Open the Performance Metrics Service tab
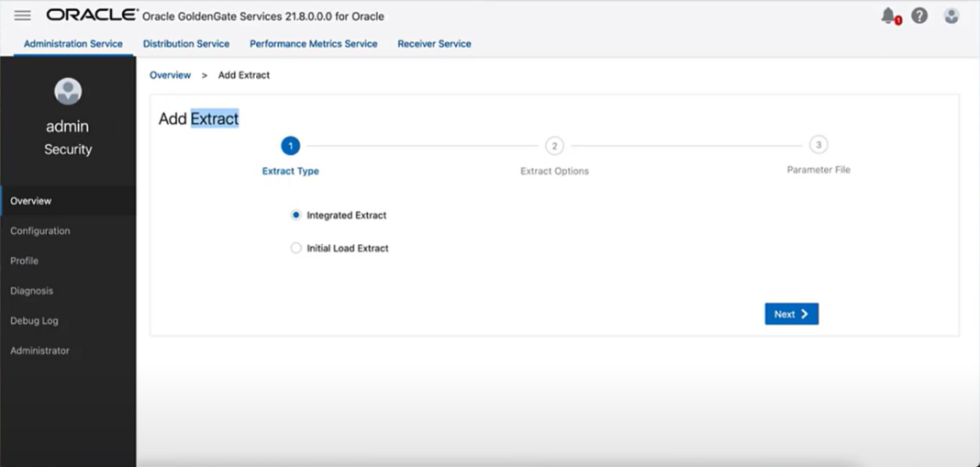 [313, 44]
